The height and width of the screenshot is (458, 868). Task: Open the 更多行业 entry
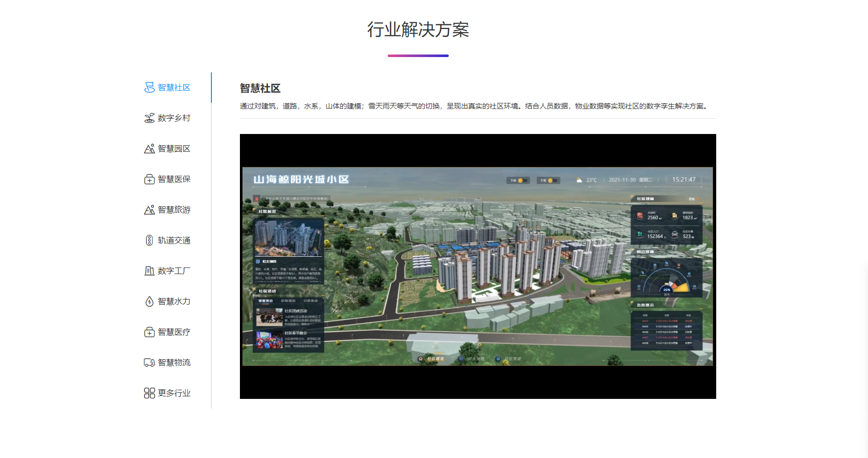pyautogui.click(x=167, y=393)
